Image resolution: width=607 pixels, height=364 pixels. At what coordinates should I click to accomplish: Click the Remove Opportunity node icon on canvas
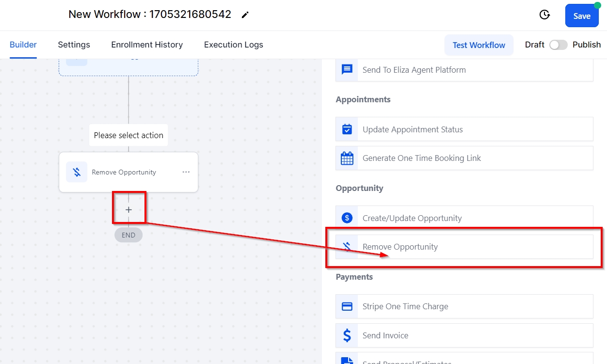point(77,172)
